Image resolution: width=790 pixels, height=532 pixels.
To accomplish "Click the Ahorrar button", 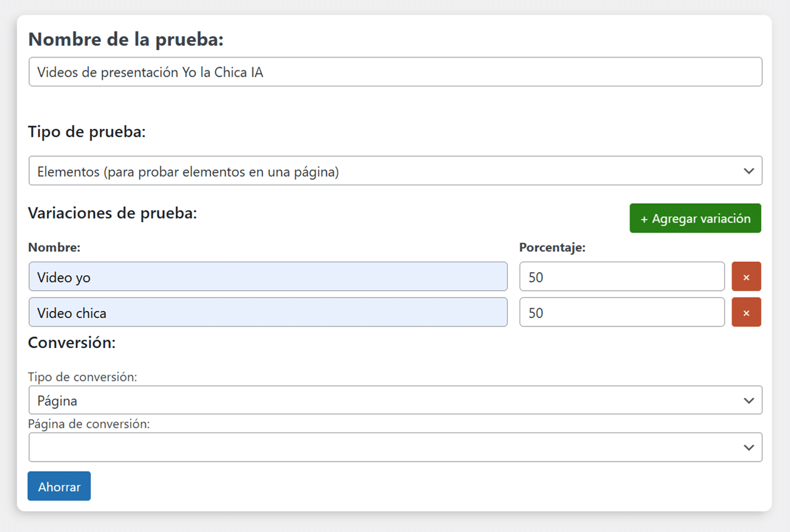I will (59, 486).
